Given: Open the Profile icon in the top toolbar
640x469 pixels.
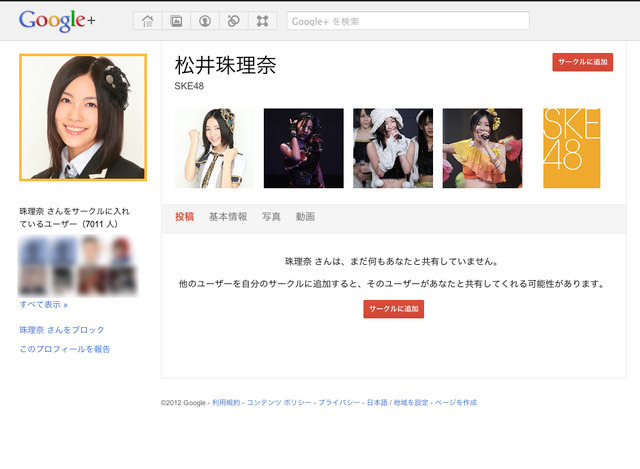Looking at the screenshot, I should tap(205, 20).
